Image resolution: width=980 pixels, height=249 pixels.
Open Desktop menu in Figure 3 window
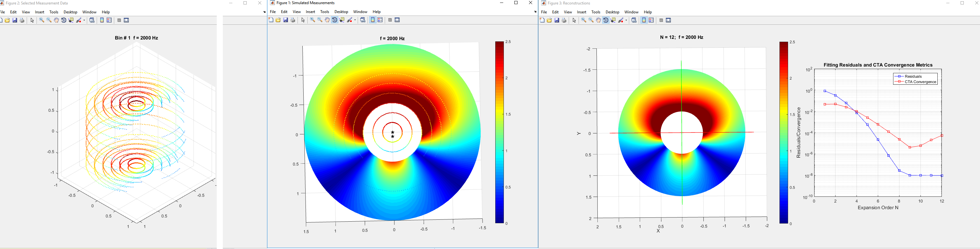(x=612, y=12)
